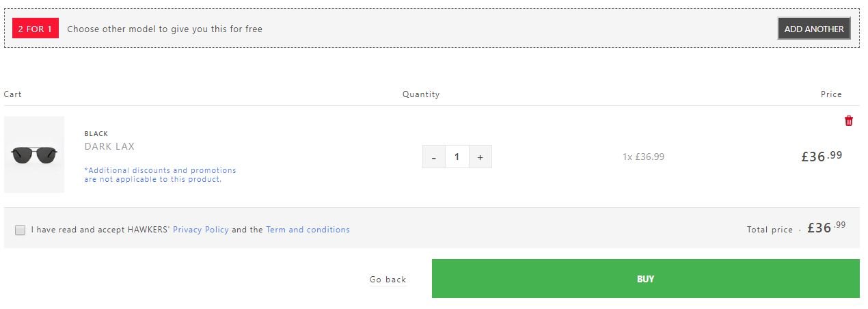Go back to the previous page
This screenshot has height=309, width=868.
tap(388, 280)
